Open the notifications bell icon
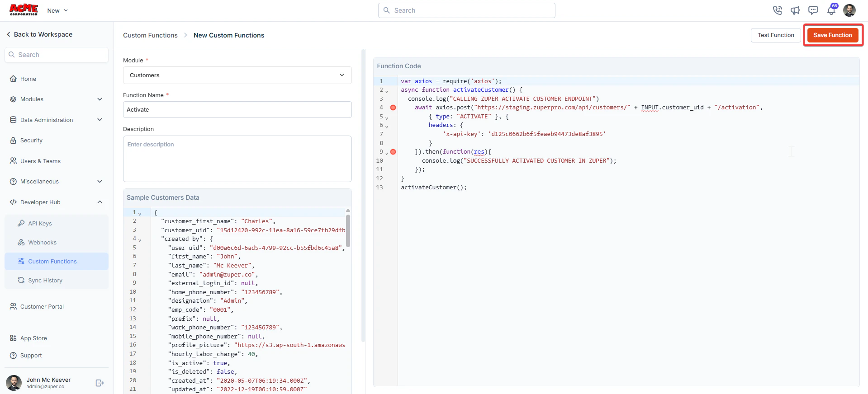 click(x=831, y=10)
